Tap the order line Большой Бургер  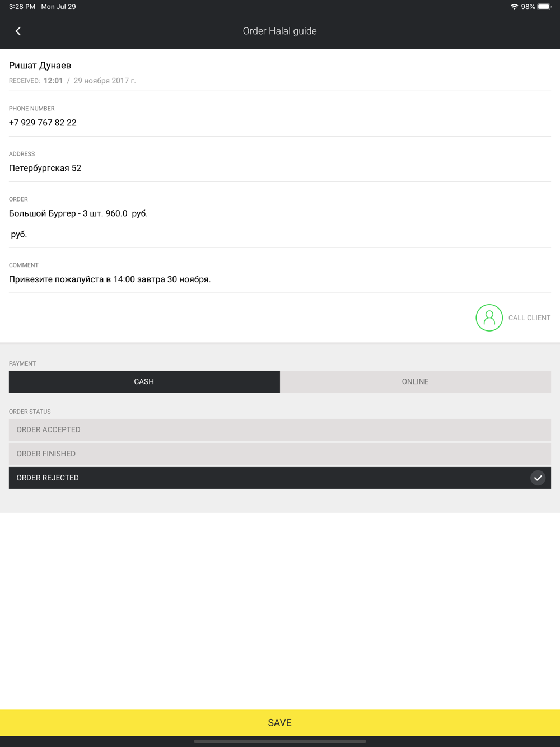(x=78, y=213)
